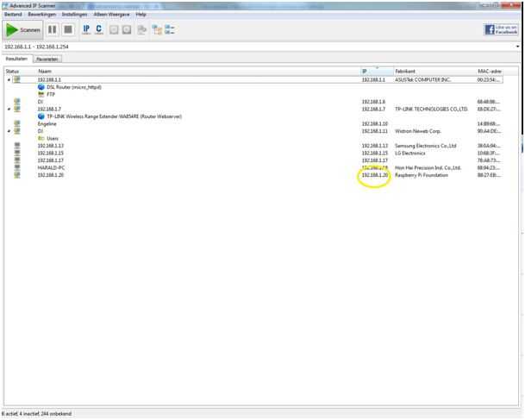Collapse the 192.168.1.7 device node
The image size is (525, 420).
coord(9,110)
